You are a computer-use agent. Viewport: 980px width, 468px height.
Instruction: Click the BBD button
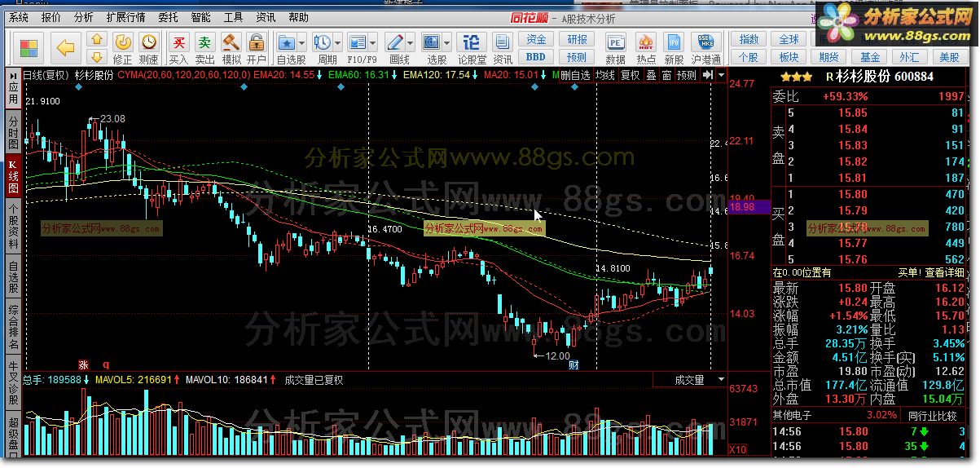click(536, 57)
